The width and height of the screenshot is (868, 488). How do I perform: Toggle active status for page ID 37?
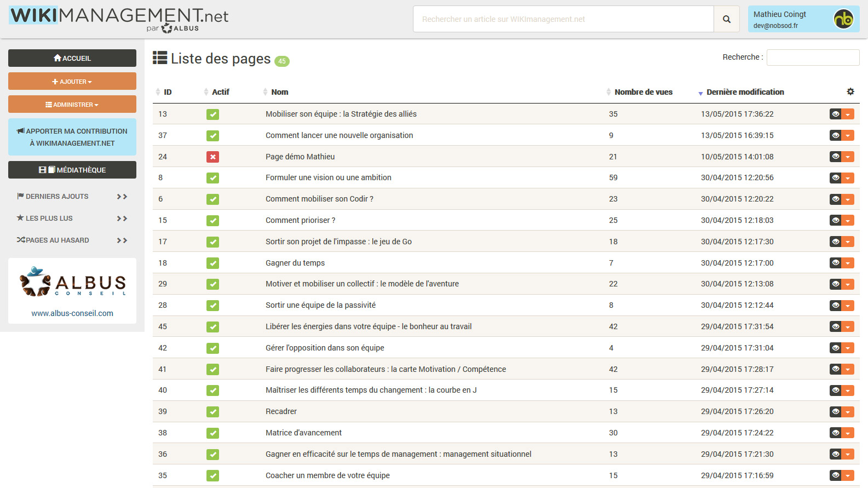point(213,135)
